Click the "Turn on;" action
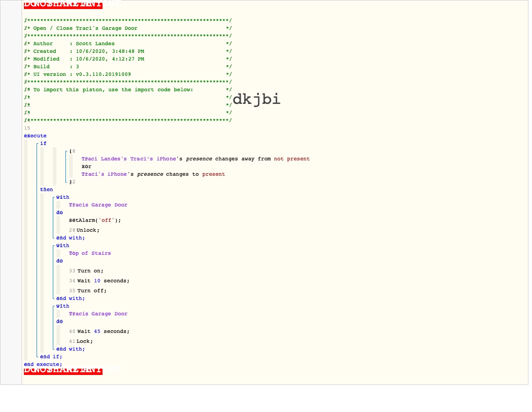 coord(90,271)
